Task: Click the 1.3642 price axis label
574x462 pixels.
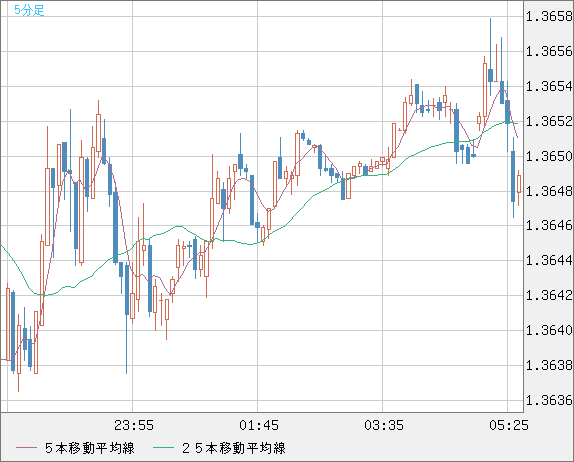Action: tap(549, 295)
